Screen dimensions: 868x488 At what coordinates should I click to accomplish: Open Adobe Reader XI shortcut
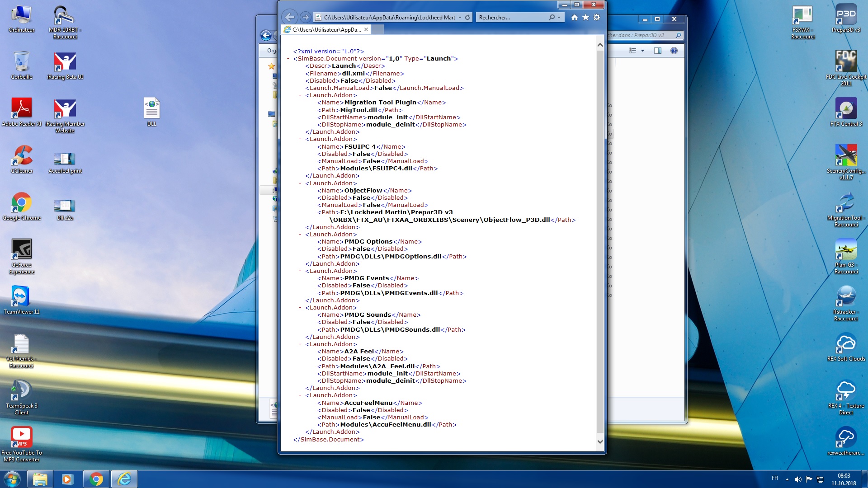(x=21, y=113)
